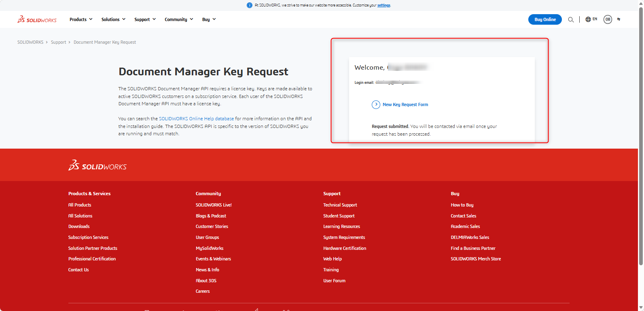The image size is (644, 311).
Task: Click the arrow circle icon beside New Key Request
Action: pyautogui.click(x=376, y=104)
